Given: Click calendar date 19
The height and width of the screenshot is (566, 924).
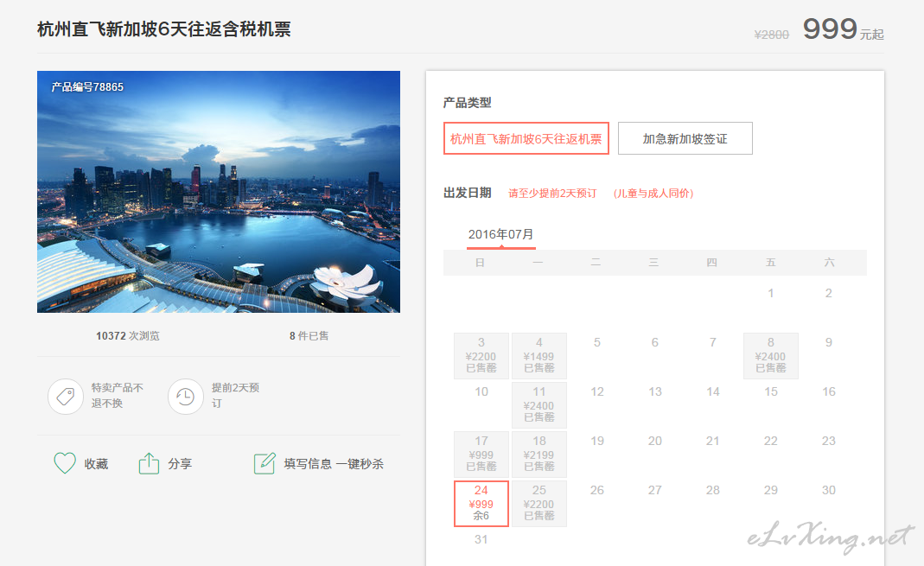Looking at the screenshot, I should click(597, 441).
